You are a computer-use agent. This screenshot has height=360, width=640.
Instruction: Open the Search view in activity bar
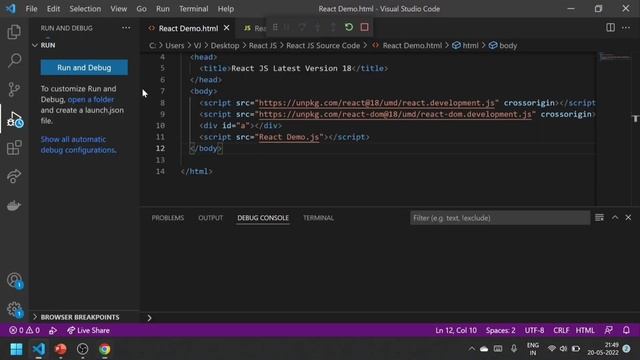coord(14,60)
